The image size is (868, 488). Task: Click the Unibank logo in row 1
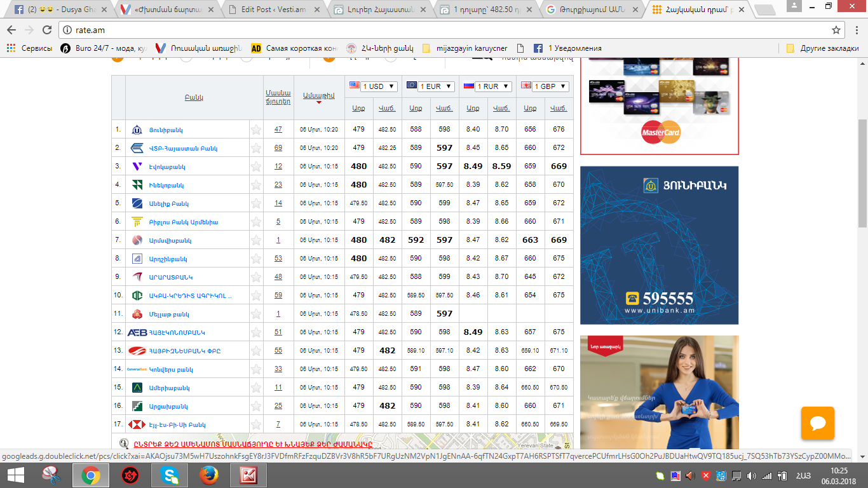click(137, 130)
